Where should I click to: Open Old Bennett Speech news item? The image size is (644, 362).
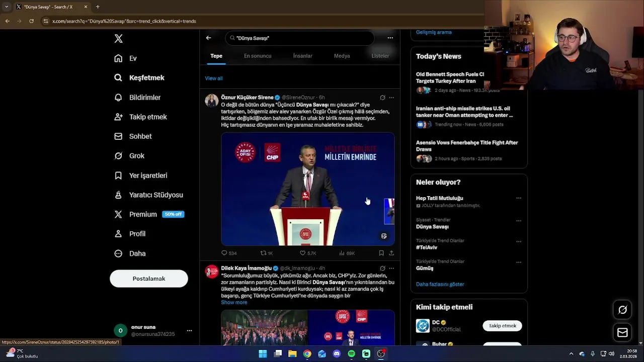pyautogui.click(x=450, y=82)
